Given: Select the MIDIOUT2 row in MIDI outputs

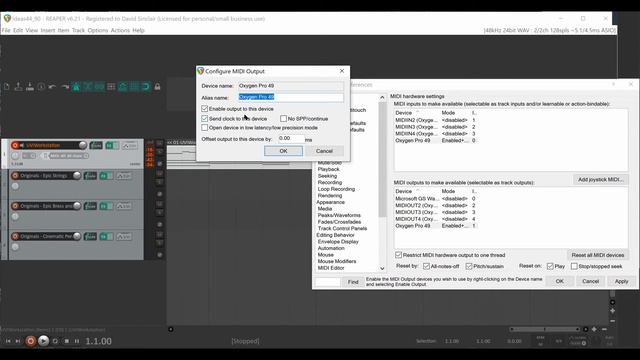Looking at the screenshot, I should click(435, 205).
